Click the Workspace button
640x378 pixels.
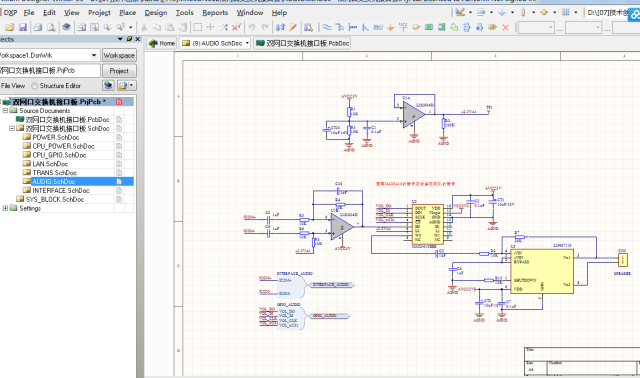[119, 55]
